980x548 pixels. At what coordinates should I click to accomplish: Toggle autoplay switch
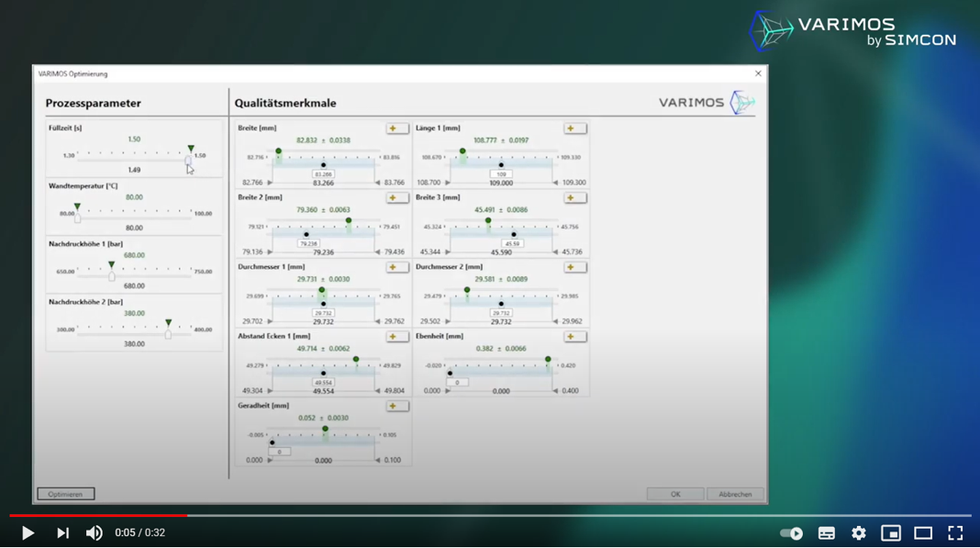click(791, 533)
